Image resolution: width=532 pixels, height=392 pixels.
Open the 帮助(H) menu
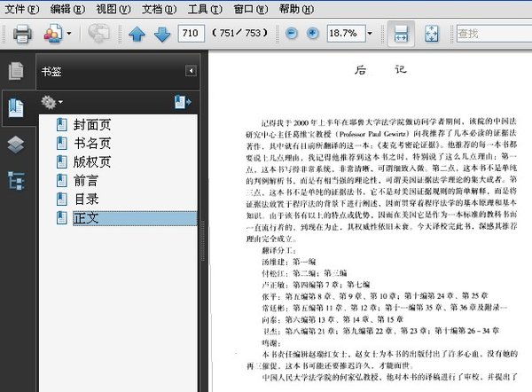click(296, 9)
